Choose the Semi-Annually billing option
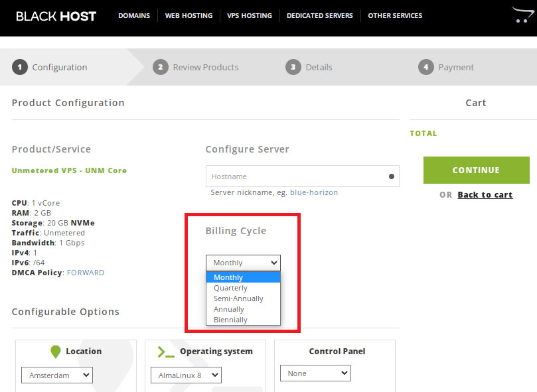Image resolution: width=537 pixels, height=392 pixels. click(x=243, y=298)
